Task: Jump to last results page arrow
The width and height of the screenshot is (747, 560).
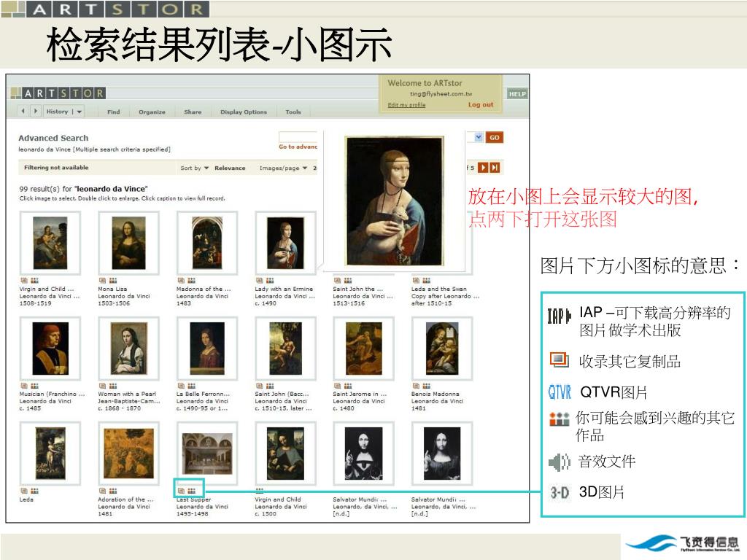Action: click(495, 168)
